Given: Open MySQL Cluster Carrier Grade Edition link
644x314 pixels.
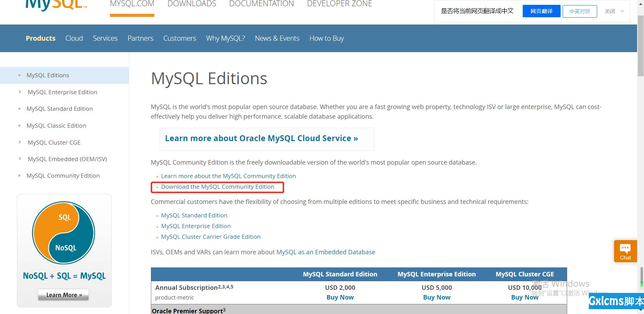Looking at the screenshot, I should pyautogui.click(x=211, y=237).
